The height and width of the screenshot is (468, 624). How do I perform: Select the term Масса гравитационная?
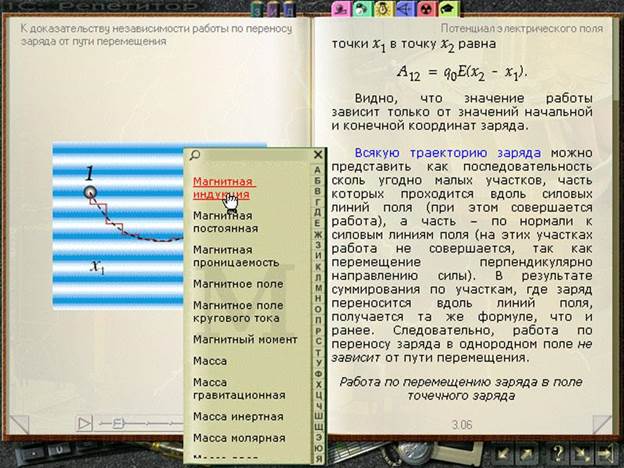click(239, 389)
